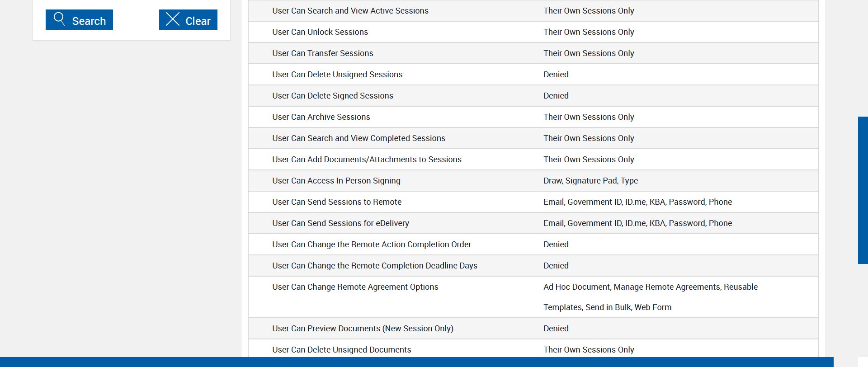Viewport: 868px width, 367px height.
Task: Select User Can Change the Remote Completion Deadline Days
Action: 375,266
